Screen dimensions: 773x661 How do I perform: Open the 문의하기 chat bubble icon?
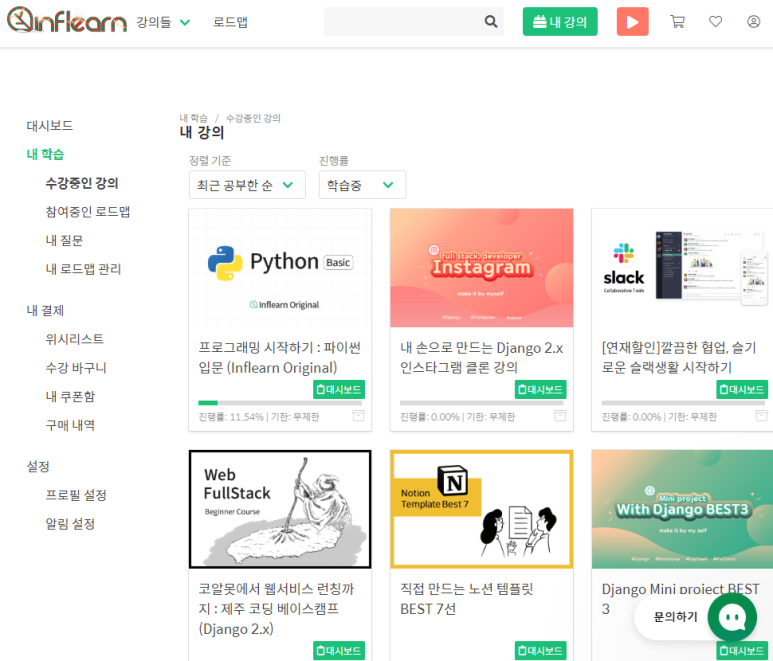(x=732, y=617)
